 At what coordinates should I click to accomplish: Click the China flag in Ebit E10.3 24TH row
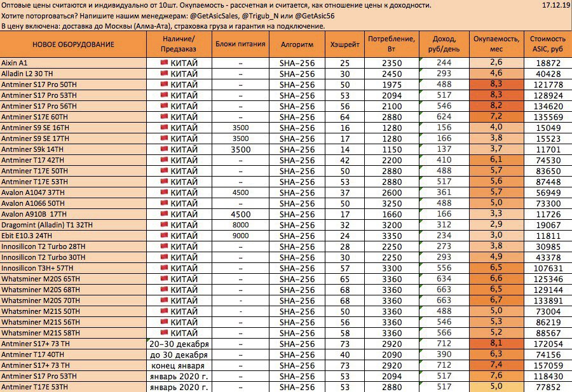(164, 235)
